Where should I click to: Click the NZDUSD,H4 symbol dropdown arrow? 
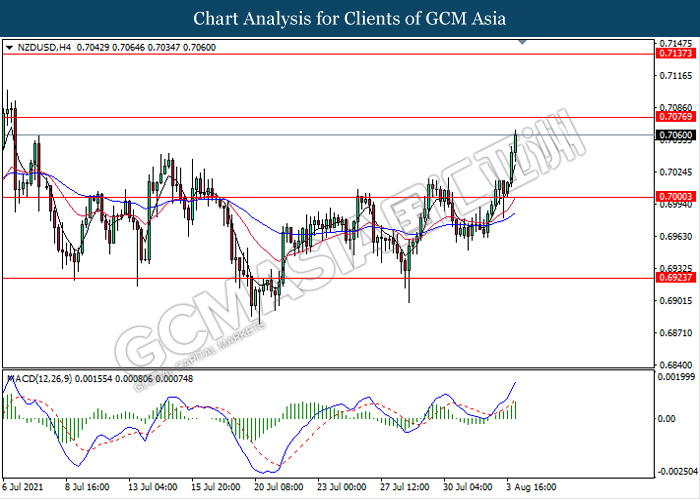[x=9, y=48]
